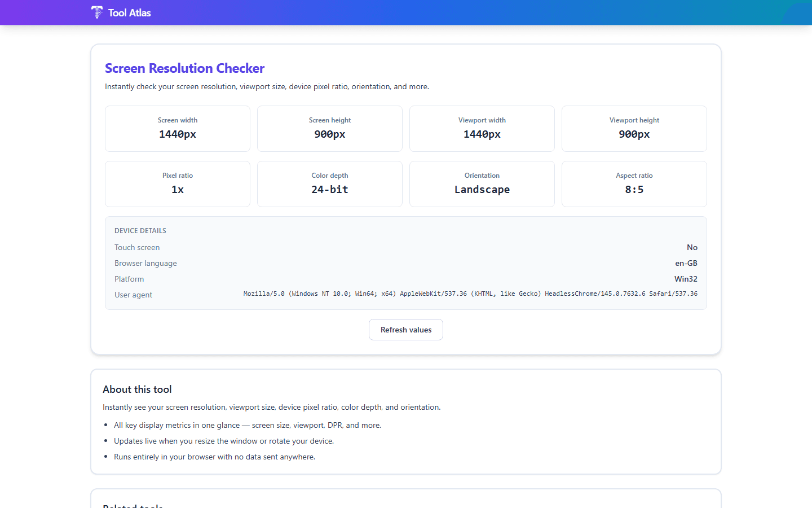Click the Color depth card showing 24-bit
Image resolution: width=812 pixels, height=508 pixels.
click(329, 184)
